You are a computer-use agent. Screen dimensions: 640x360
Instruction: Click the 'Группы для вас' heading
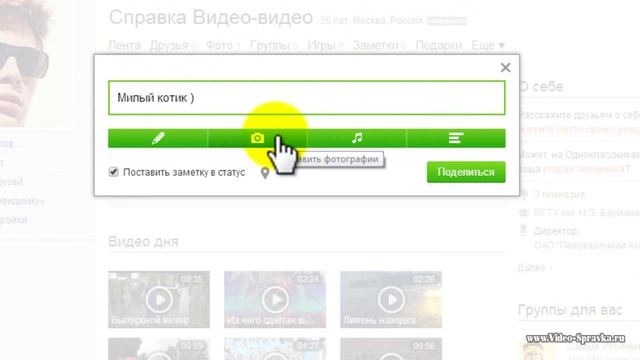click(x=570, y=310)
